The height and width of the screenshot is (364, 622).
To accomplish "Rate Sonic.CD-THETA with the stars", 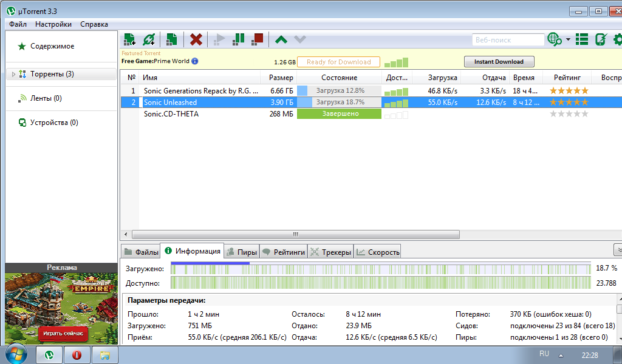I will tap(569, 113).
